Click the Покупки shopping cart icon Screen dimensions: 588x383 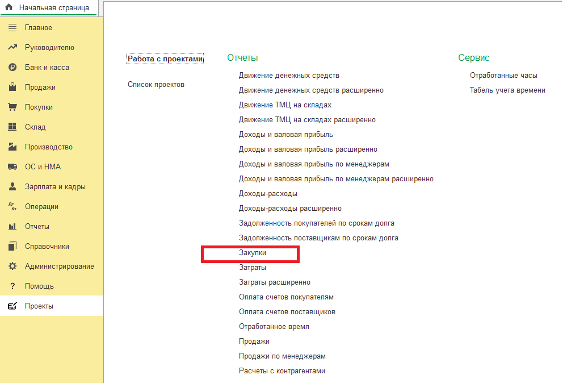[x=12, y=107]
